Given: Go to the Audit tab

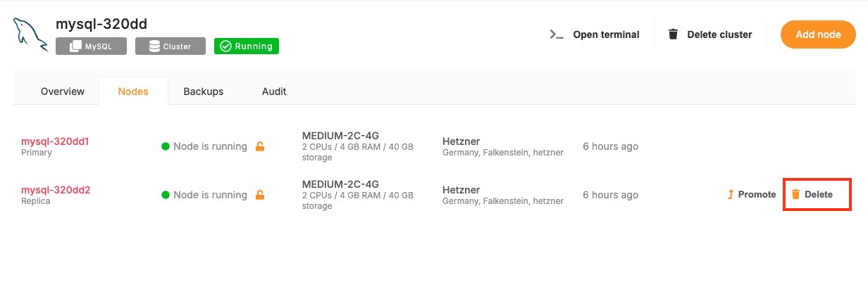Looking at the screenshot, I should (x=274, y=91).
